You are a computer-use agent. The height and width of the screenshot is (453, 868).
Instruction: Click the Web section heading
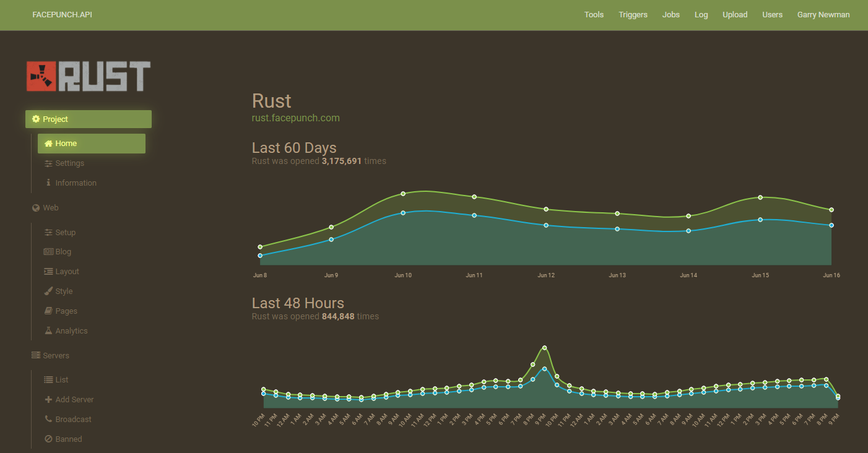(x=45, y=208)
